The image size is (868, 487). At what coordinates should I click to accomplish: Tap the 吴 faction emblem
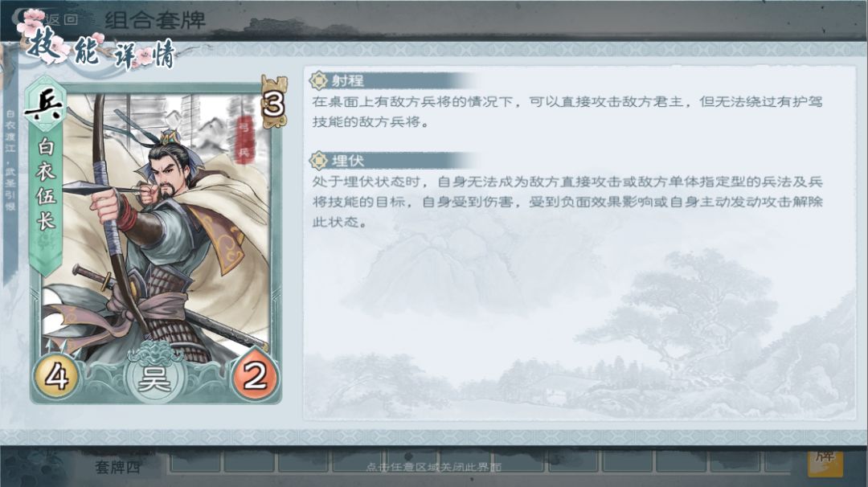point(154,378)
